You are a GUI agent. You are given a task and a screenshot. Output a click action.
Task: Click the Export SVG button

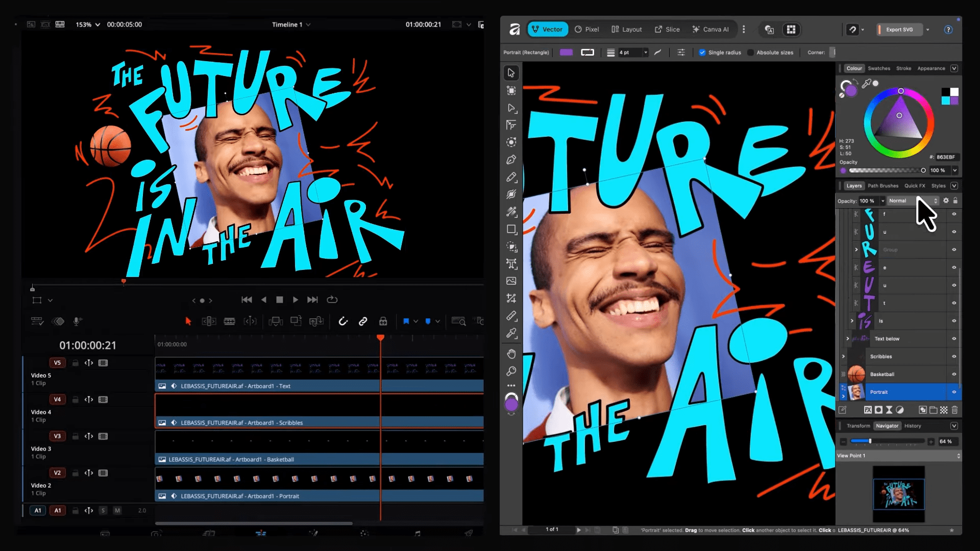click(899, 30)
